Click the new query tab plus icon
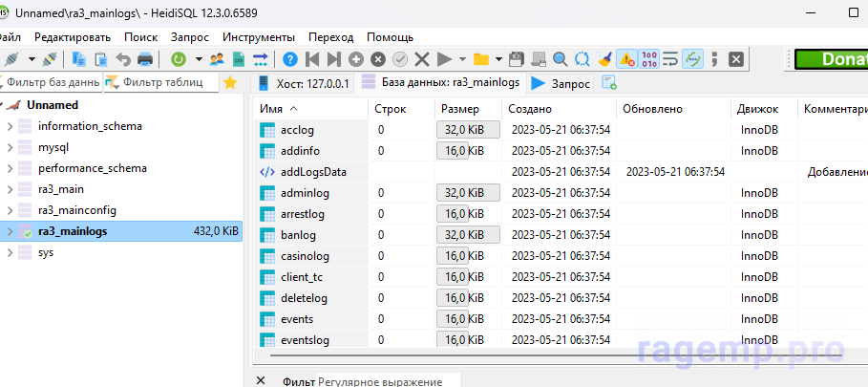Screen dimensions: 868x387 pos(609,83)
